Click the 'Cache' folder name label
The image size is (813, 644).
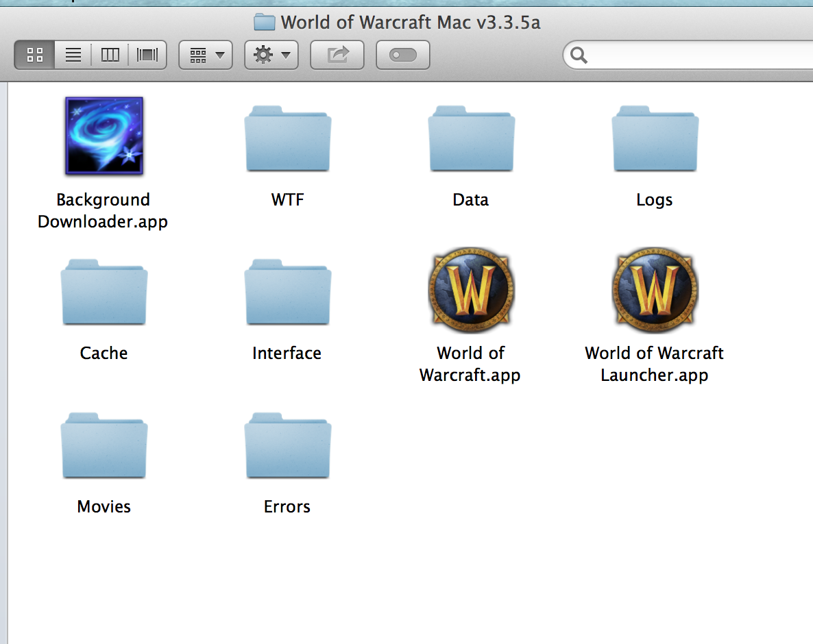click(x=104, y=353)
